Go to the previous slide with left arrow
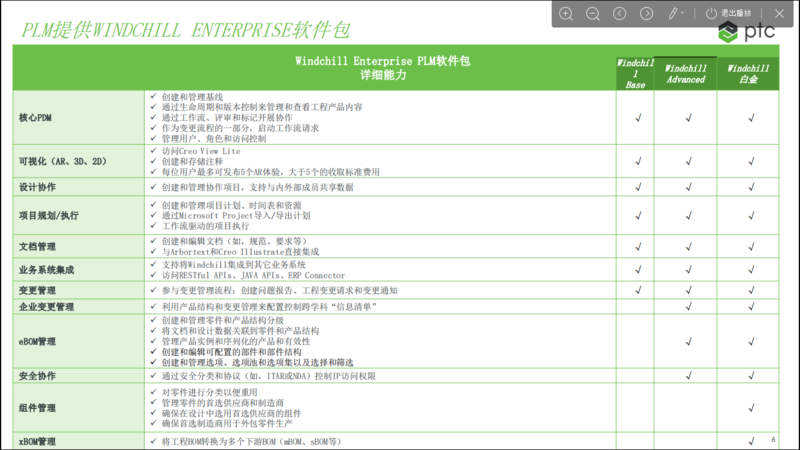Viewport: 800px width, 450px height. pos(620,13)
